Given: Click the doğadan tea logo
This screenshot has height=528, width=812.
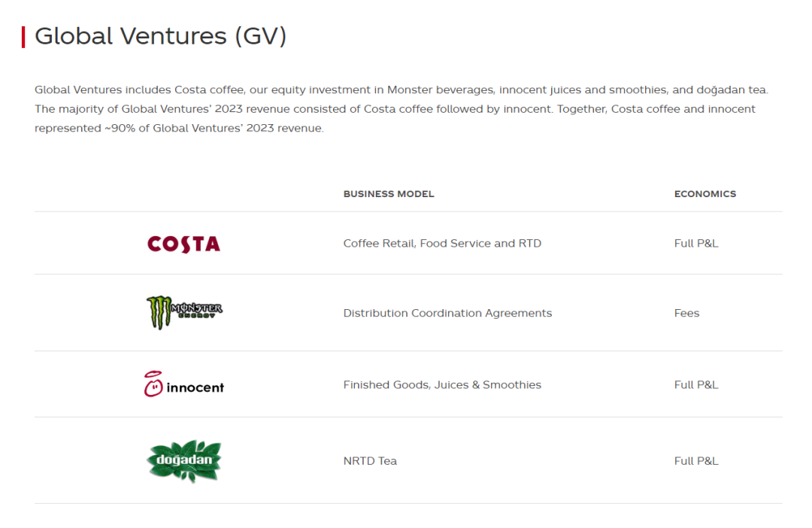Looking at the screenshot, I should (x=184, y=460).
